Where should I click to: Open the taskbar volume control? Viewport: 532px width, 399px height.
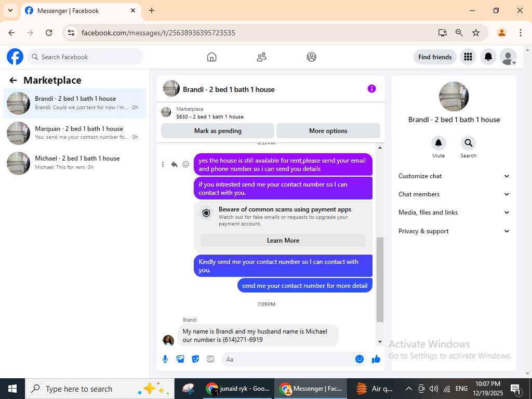click(433, 389)
